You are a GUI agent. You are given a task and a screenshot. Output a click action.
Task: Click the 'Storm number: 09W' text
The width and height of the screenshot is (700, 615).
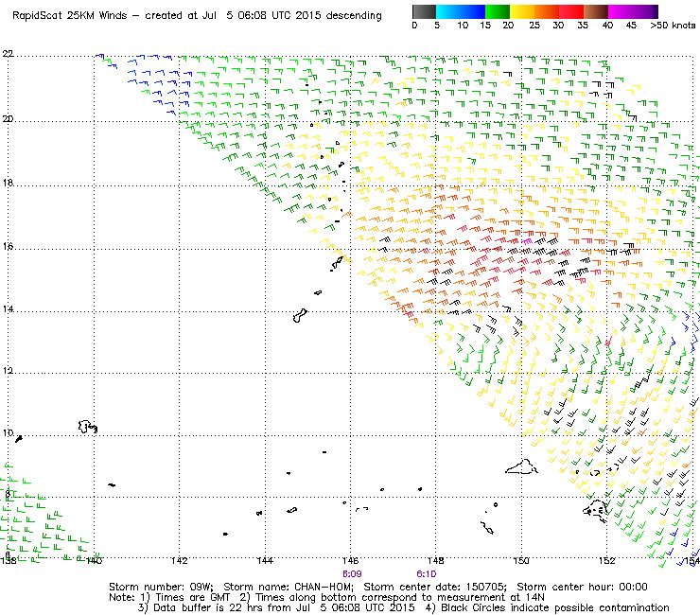coord(161,587)
